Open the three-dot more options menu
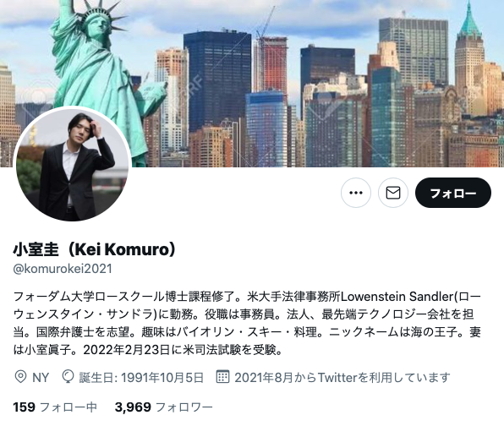This screenshot has width=504, height=426. (356, 193)
